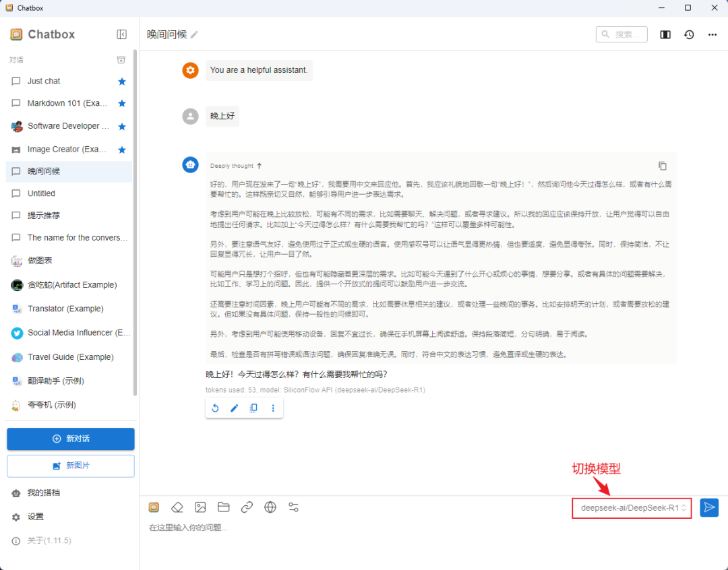728x570 pixels.
Task: Open the conversation settings sliders icon
Action: pyautogui.click(x=293, y=507)
